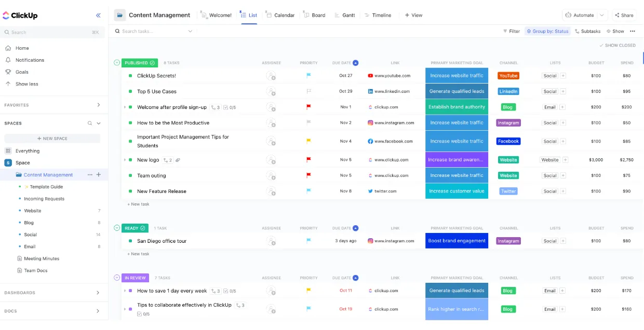Click the Due Date sort icon in Published header

pyautogui.click(x=356, y=63)
